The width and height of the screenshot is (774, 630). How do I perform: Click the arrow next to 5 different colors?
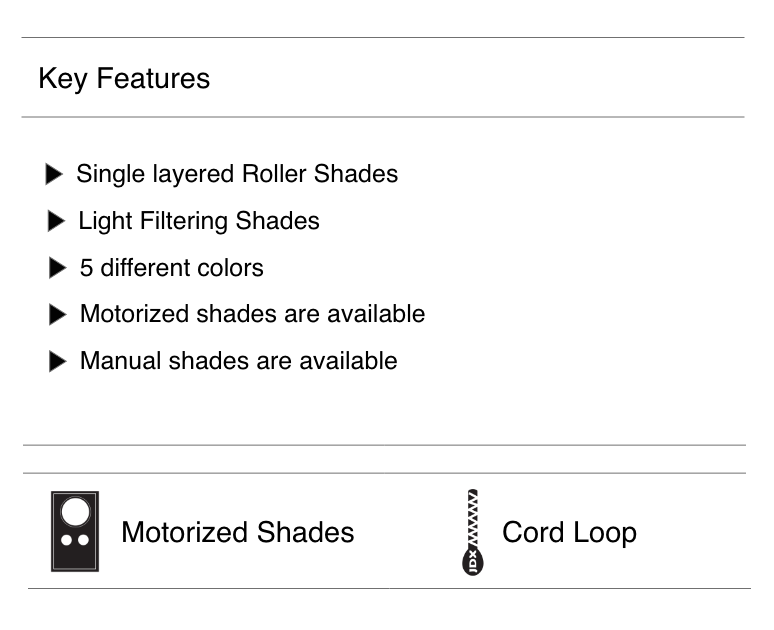tap(57, 269)
